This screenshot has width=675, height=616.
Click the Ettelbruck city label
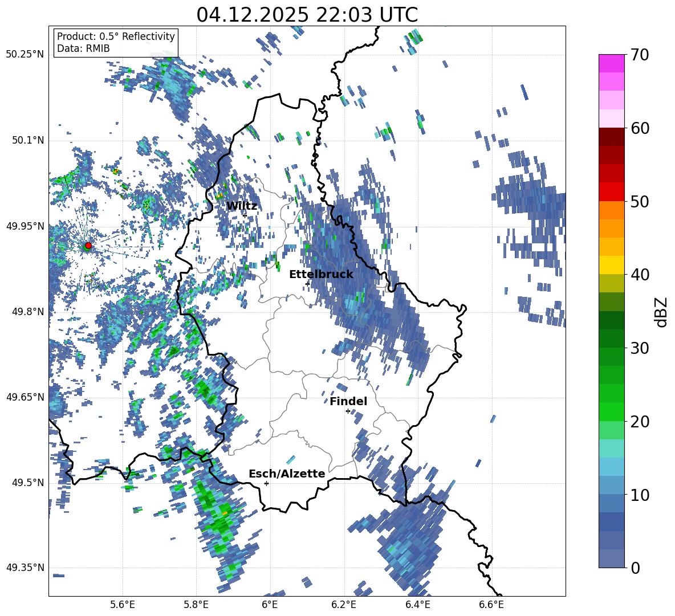321,275
